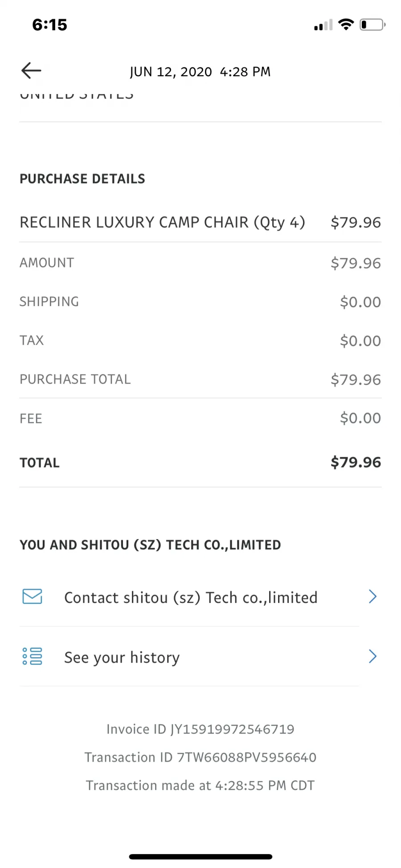Tap the Wi-Fi status icon
Screen dimensions: 401x868
[x=346, y=25]
